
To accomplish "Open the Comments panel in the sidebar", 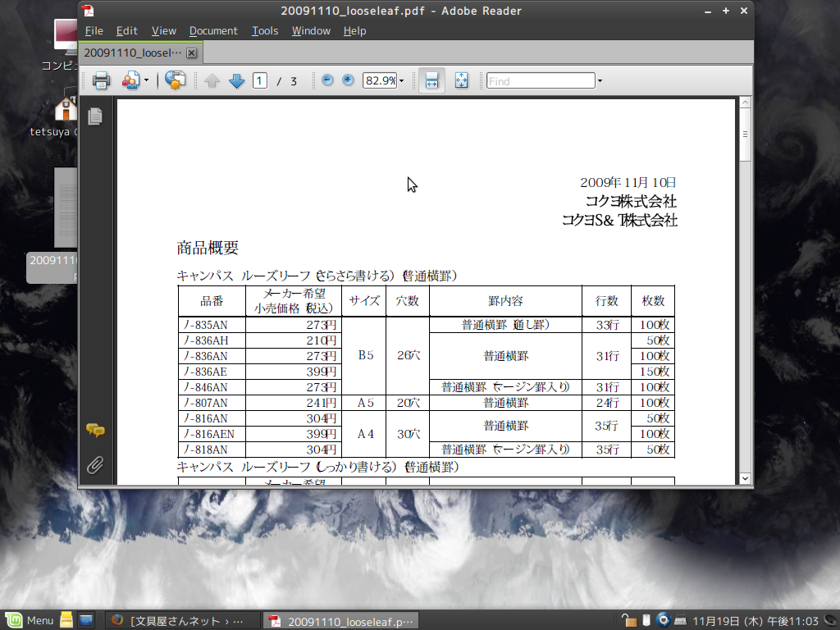I will [x=95, y=430].
